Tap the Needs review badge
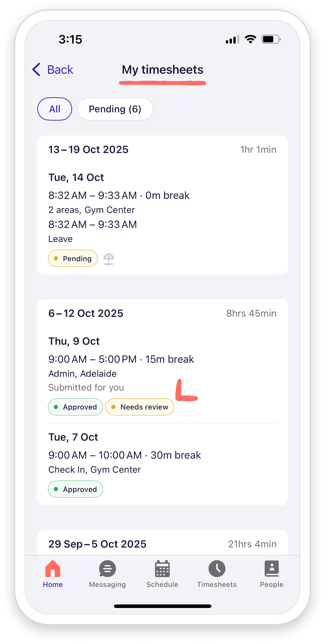 click(x=140, y=407)
